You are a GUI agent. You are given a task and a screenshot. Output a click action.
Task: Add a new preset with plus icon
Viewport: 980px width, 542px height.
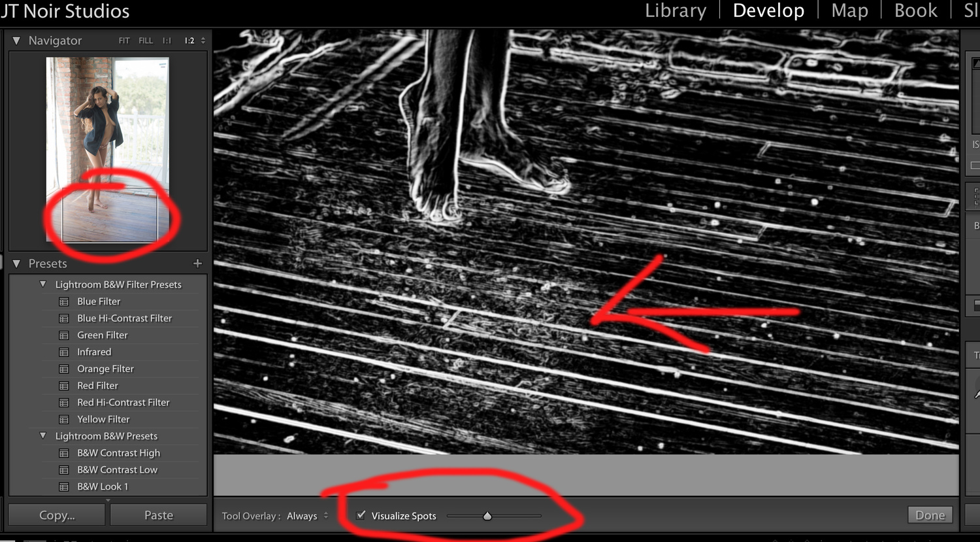pos(197,263)
